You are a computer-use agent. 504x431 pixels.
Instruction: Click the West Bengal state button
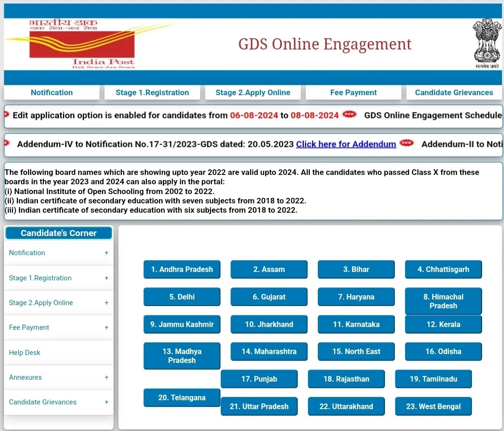[x=433, y=406]
